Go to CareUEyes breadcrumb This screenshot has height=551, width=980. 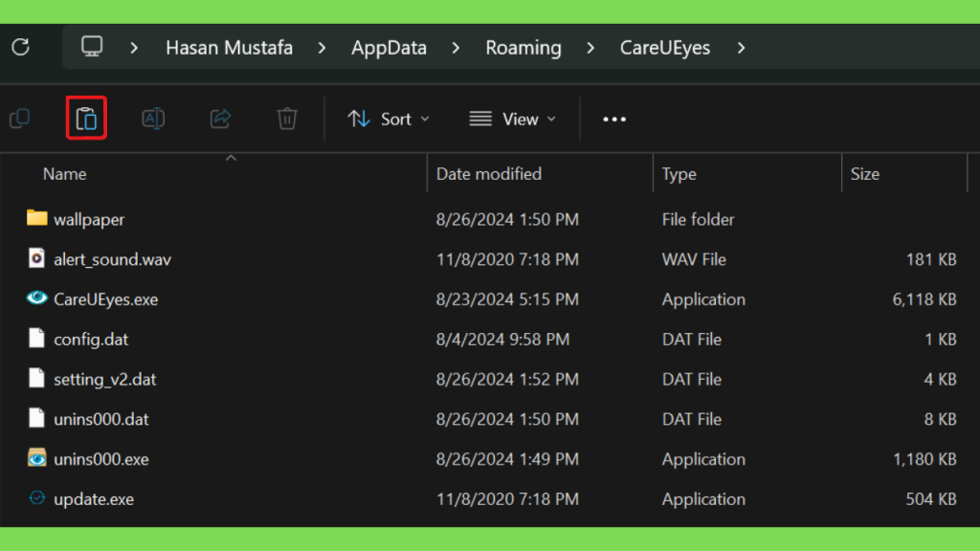click(x=665, y=48)
